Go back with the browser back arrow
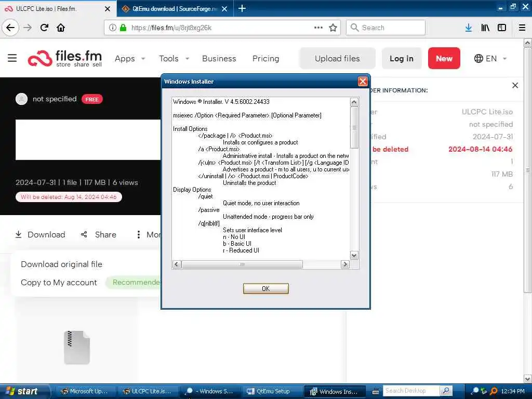The height and width of the screenshot is (399, 532). [x=10, y=28]
